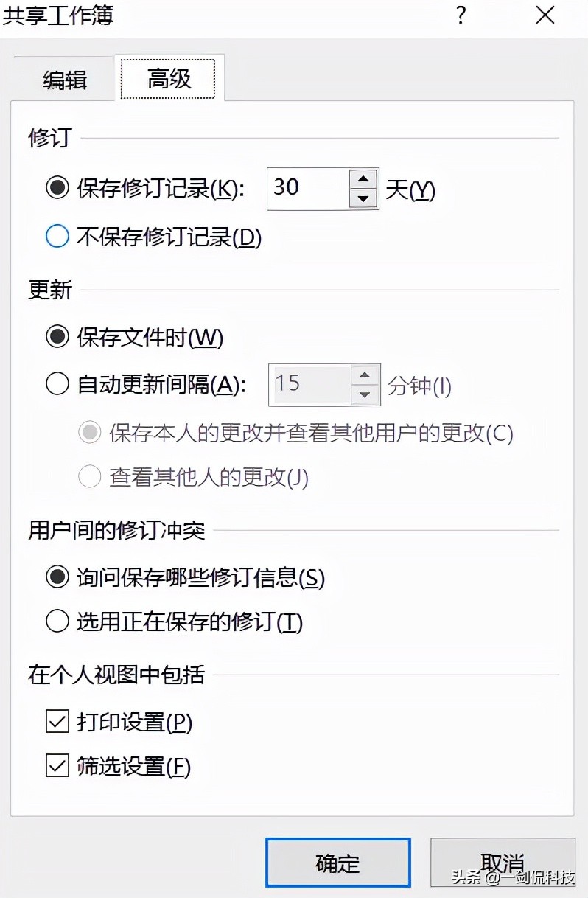Click the help question mark icon
The width and height of the screenshot is (588, 898).
461,15
